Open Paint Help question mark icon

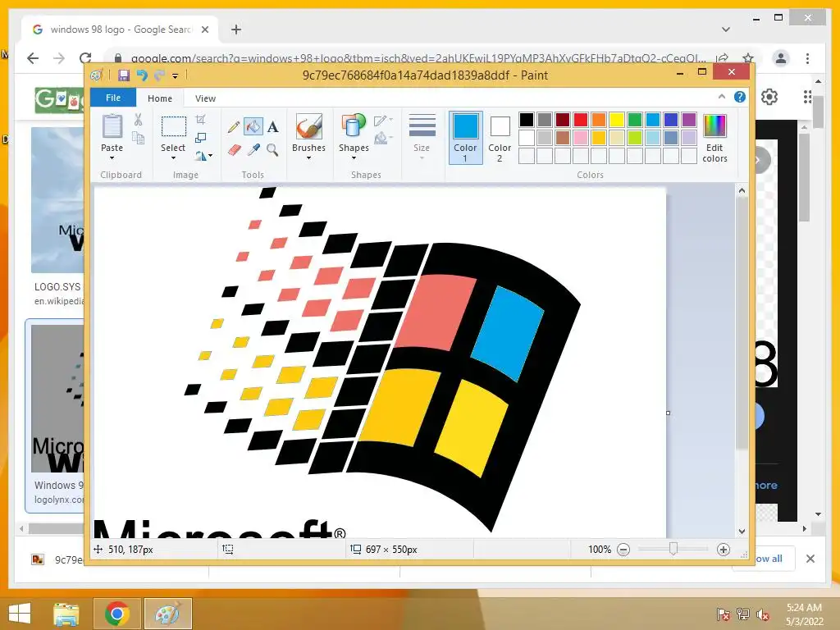coord(740,97)
